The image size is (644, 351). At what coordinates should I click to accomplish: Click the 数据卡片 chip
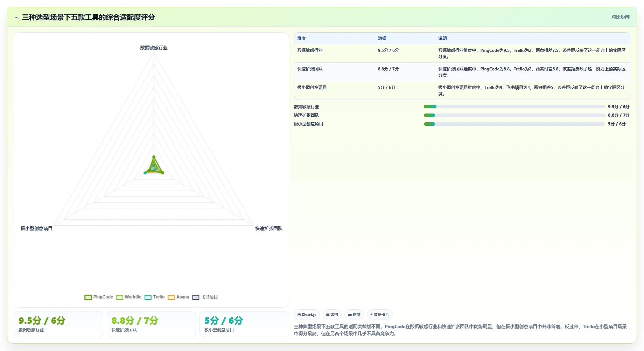380,315
